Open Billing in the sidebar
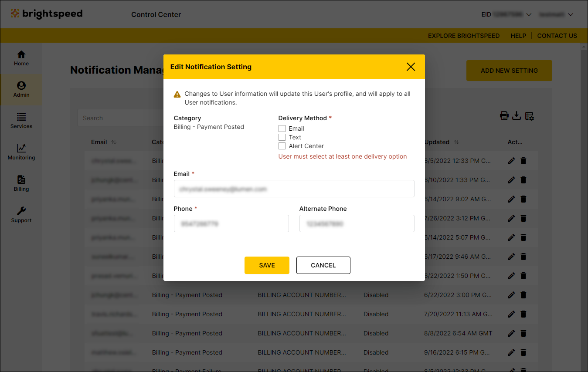This screenshot has width=588, height=372. tap(21, 184)
